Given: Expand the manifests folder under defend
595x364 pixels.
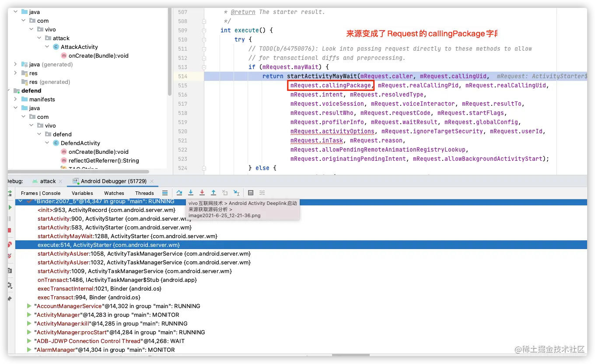Looking at the screenshot, I should click(16, 99).
